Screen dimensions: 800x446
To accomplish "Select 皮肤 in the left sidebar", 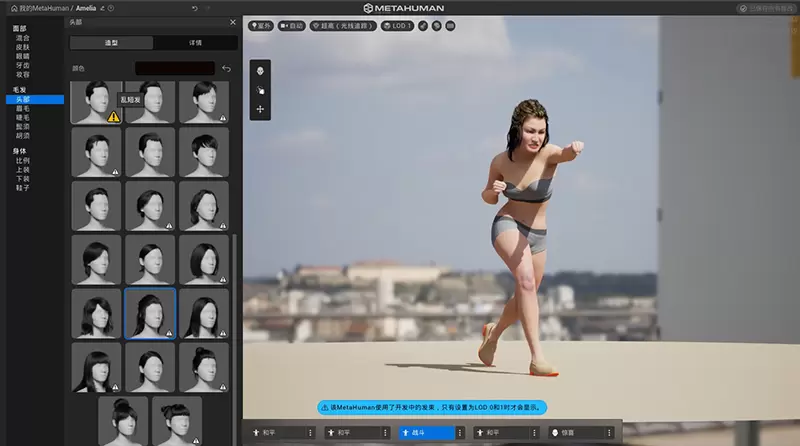I will pos(21,46).
